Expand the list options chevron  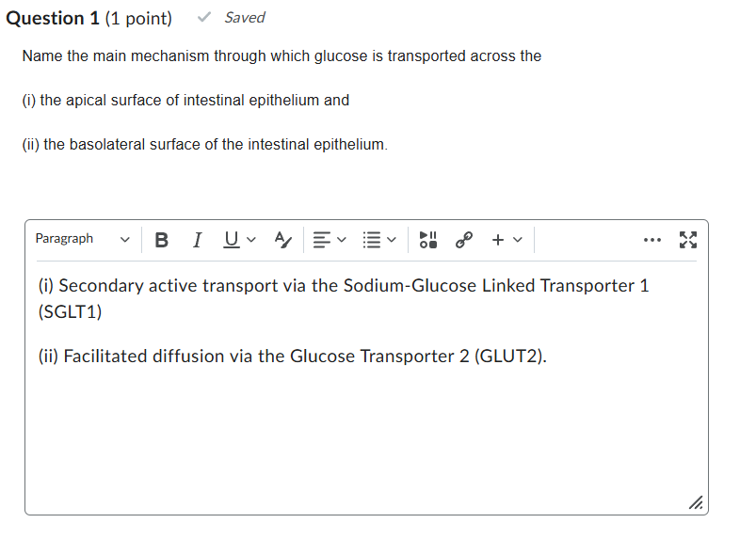392,239
